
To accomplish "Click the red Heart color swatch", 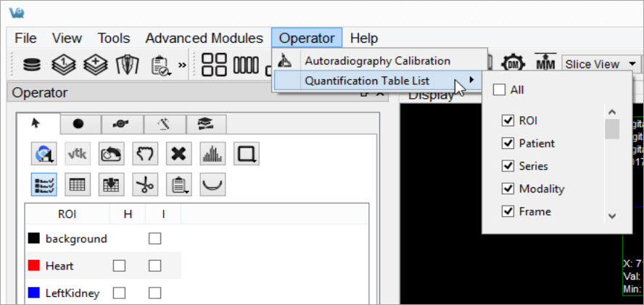I will pos(33,266).
